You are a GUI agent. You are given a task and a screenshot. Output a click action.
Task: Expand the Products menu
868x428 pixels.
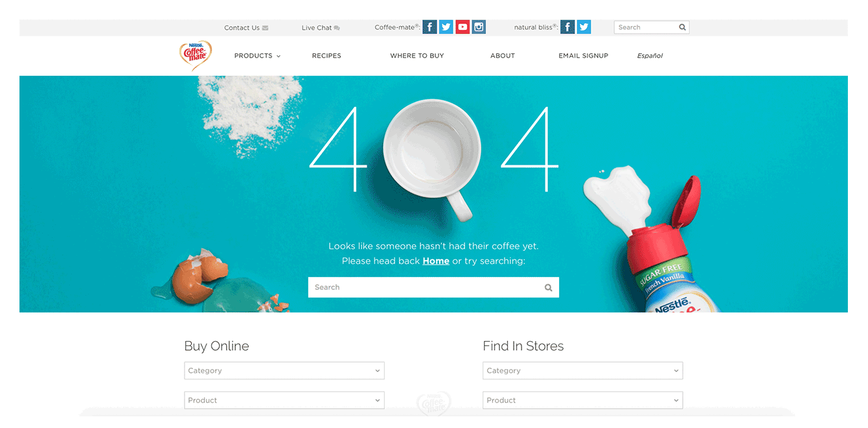pos(257,56)
